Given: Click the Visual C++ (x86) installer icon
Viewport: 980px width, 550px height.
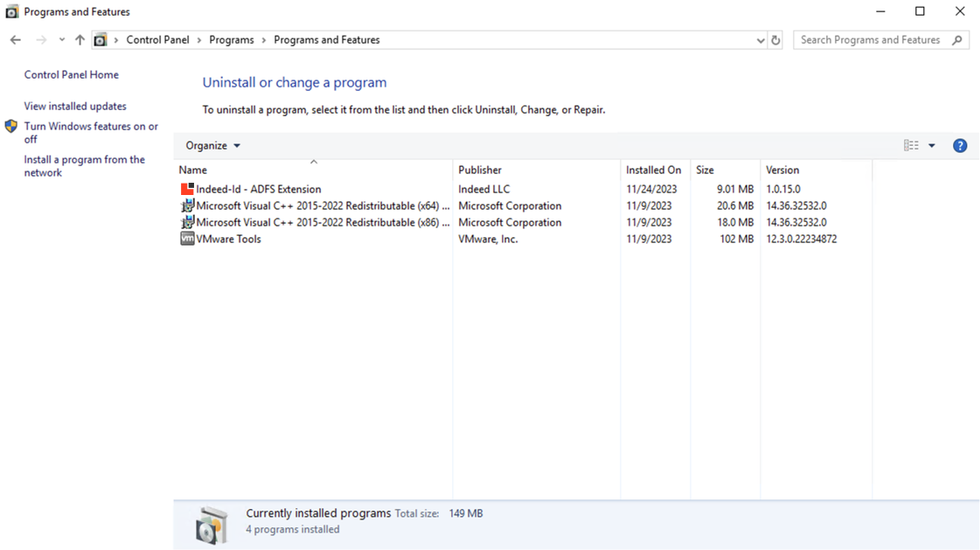Looking at the screenshot, I should (187, 222).
